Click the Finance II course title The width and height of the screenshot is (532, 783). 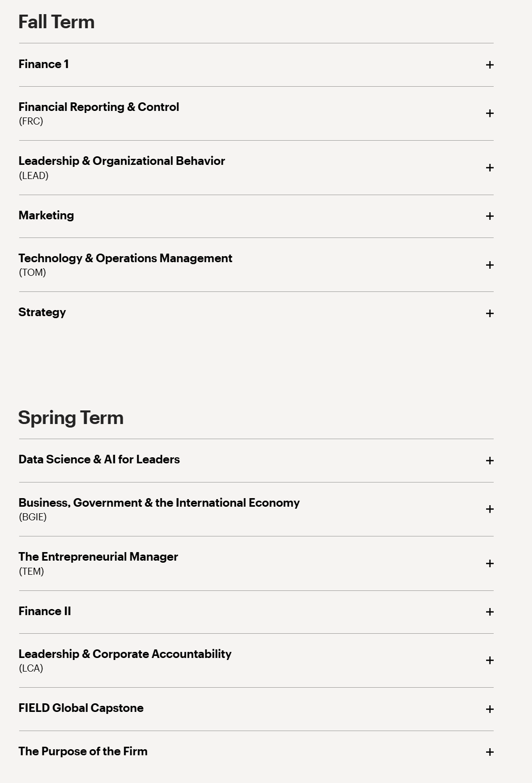pos(45,611)
